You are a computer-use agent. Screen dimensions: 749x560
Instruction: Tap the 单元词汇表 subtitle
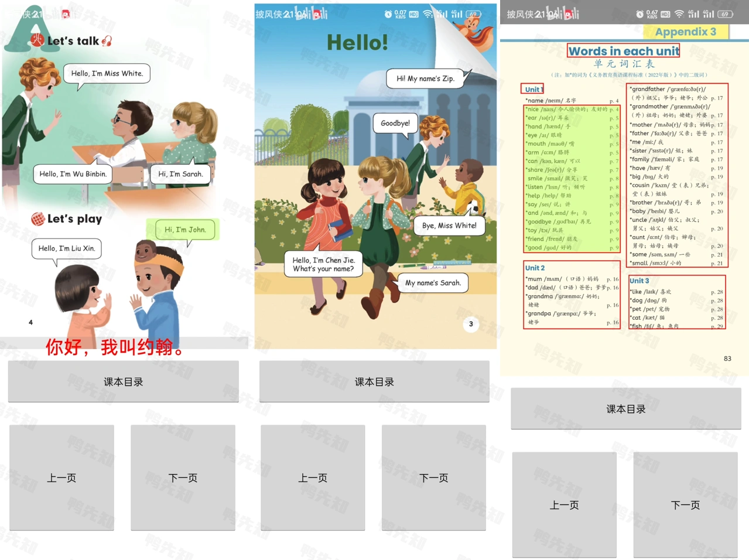[624, 64]
